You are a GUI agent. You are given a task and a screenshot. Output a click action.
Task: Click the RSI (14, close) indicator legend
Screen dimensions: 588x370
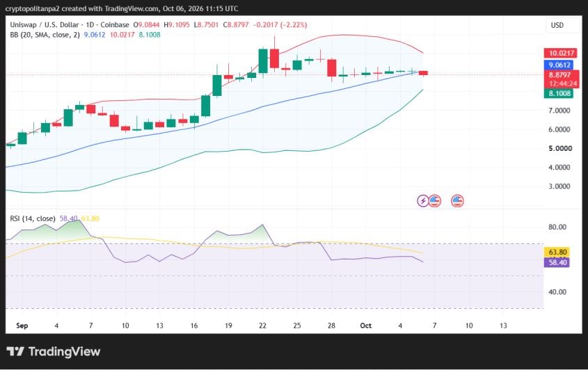33,218
